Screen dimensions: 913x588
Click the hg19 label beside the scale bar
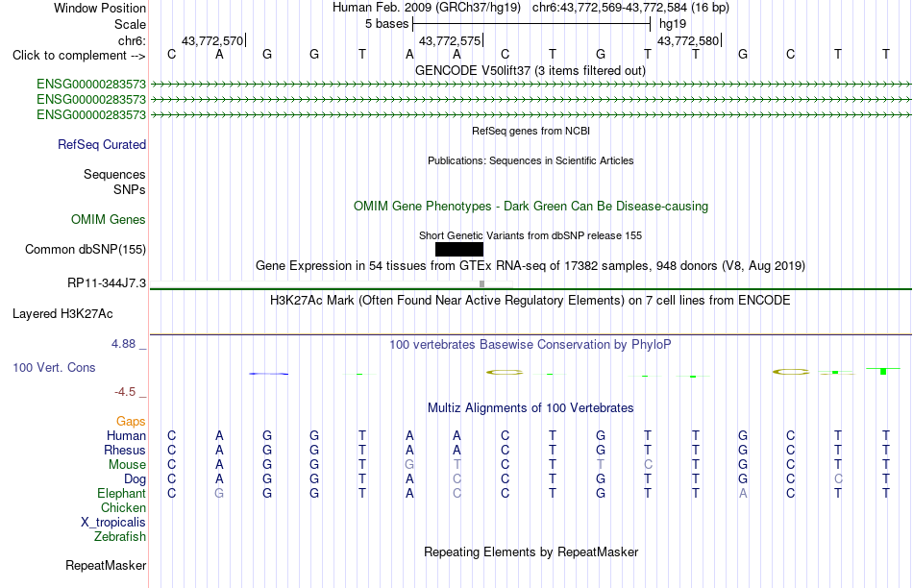[673, 24]
